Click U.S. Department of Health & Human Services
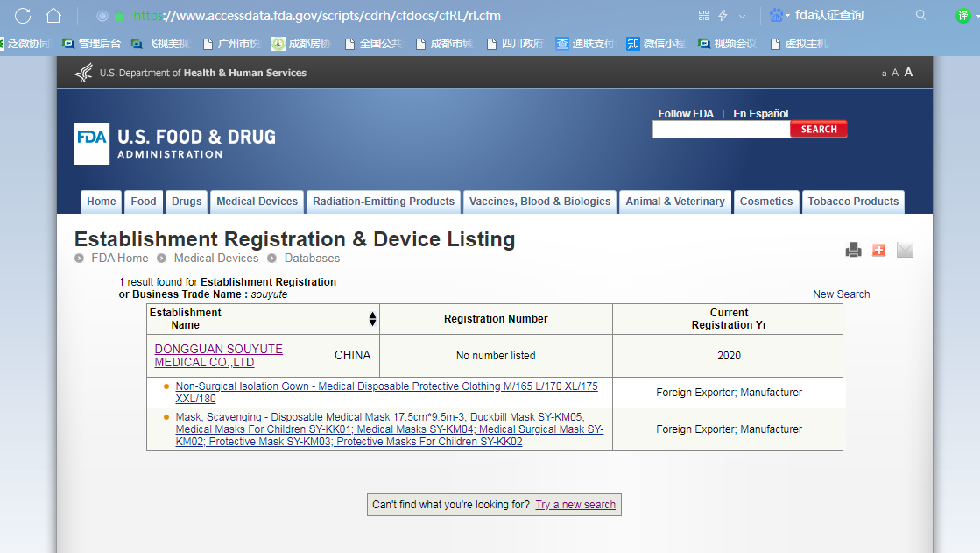This screenshot has height=553, width=980. 203,73
